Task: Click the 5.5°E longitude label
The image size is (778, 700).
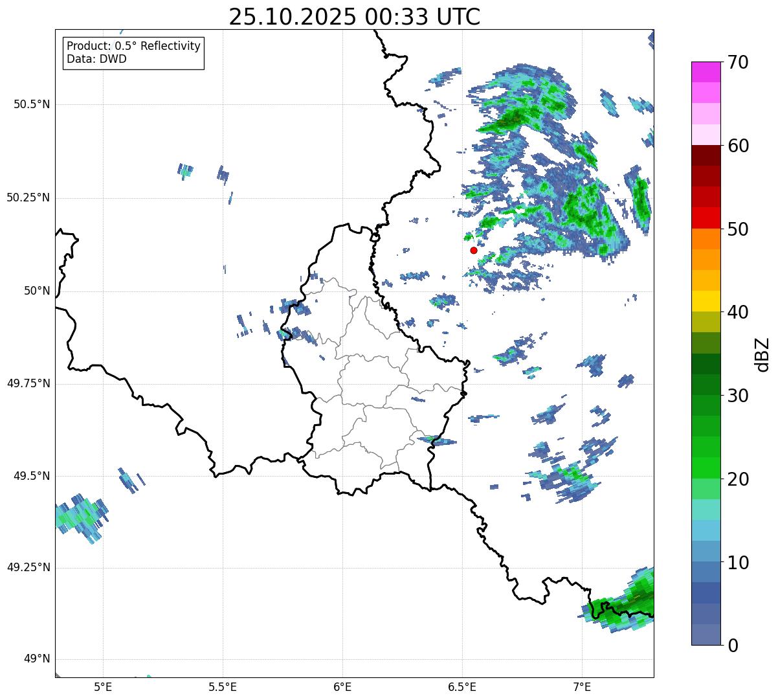Action: 223,686
